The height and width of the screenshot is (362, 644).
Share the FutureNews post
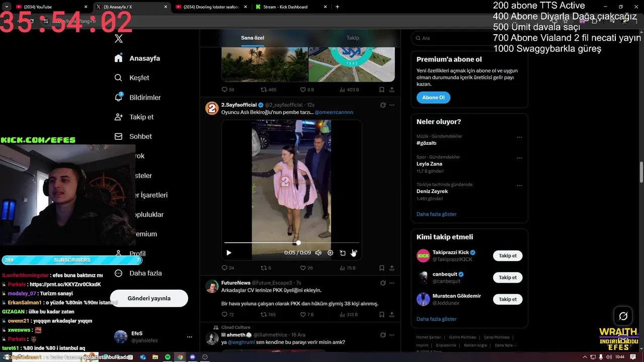[x=392, y=315]
